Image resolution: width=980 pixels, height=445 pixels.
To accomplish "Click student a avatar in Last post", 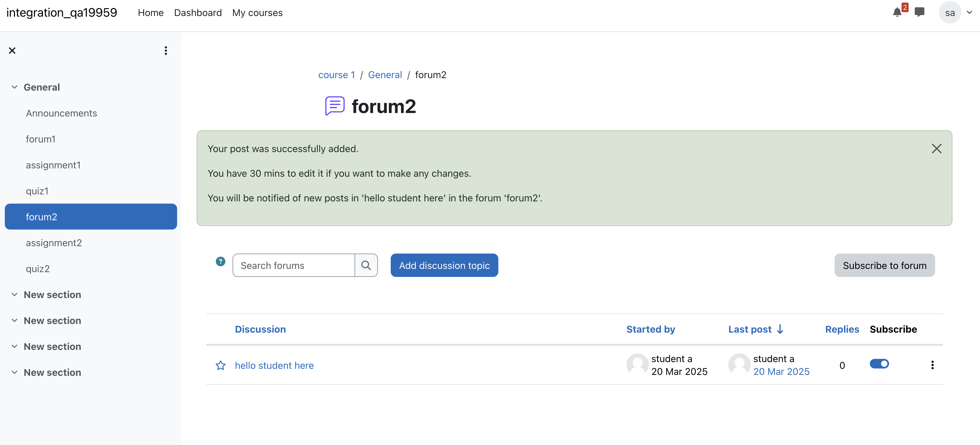I will click(739, 364).
